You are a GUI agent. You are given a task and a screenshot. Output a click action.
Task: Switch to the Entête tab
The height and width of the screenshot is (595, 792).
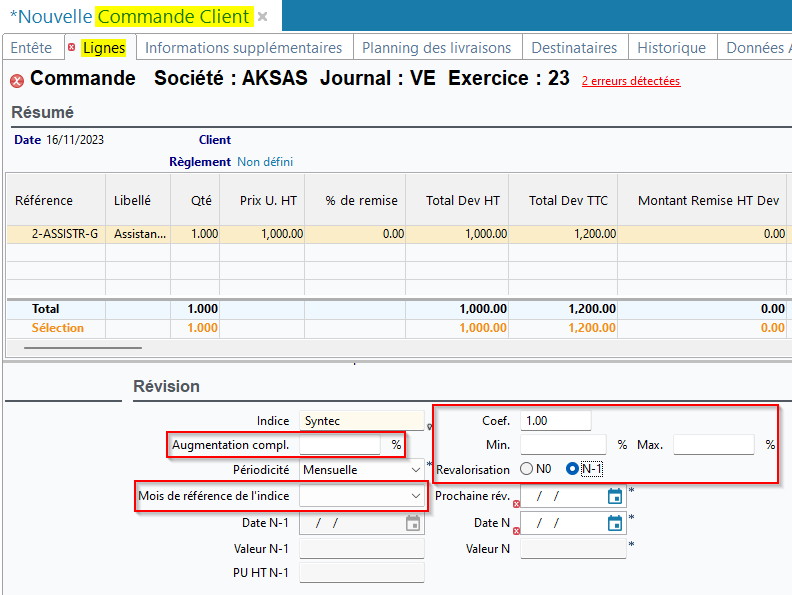[x=31, y=47]
